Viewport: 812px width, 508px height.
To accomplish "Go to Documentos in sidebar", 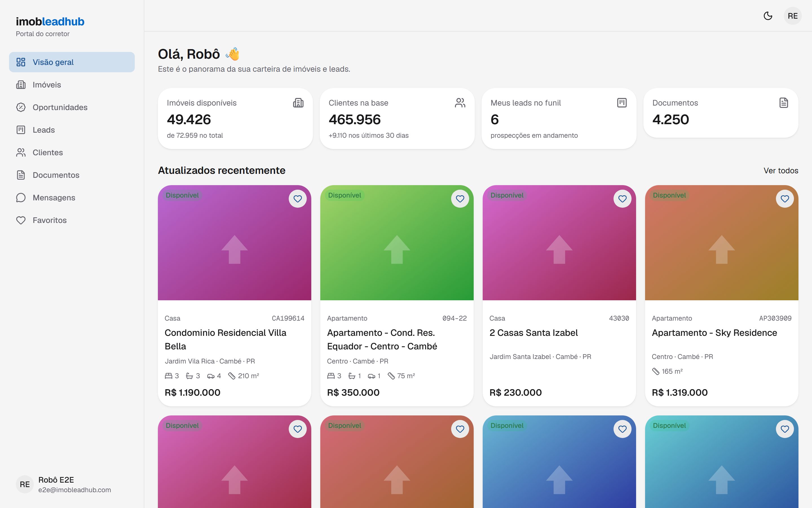I will pyautogui.click(x=72, y=175).
